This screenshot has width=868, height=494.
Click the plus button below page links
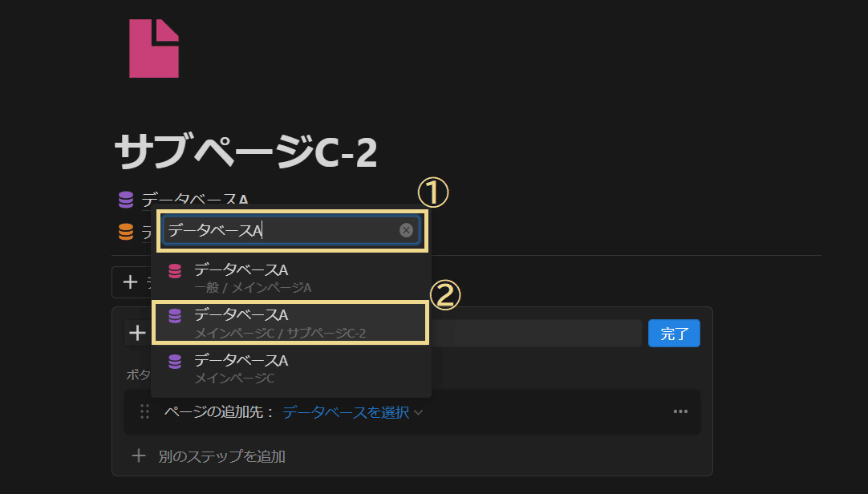(131, 282)
